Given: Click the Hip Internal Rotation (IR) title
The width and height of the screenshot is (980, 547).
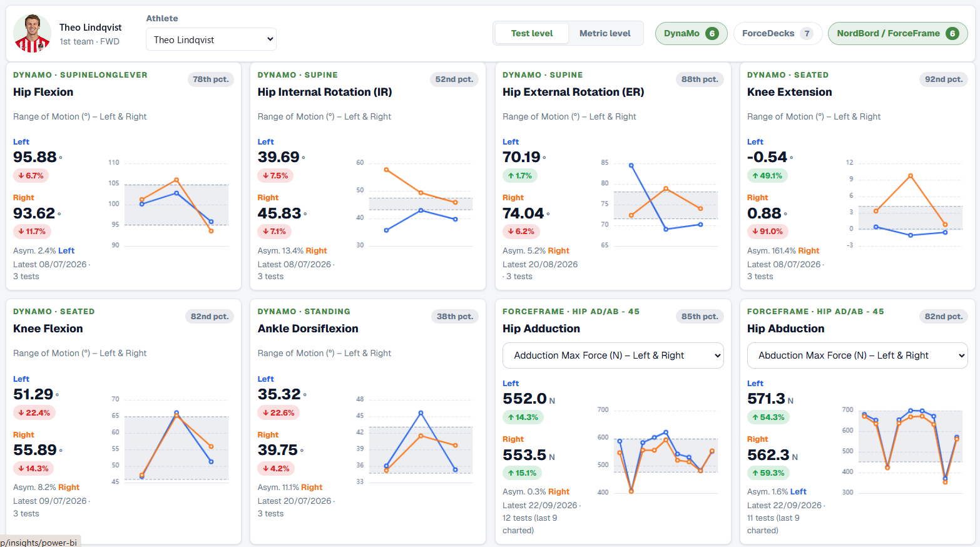Looking at the screenshot, I should (x=325, y=92).
